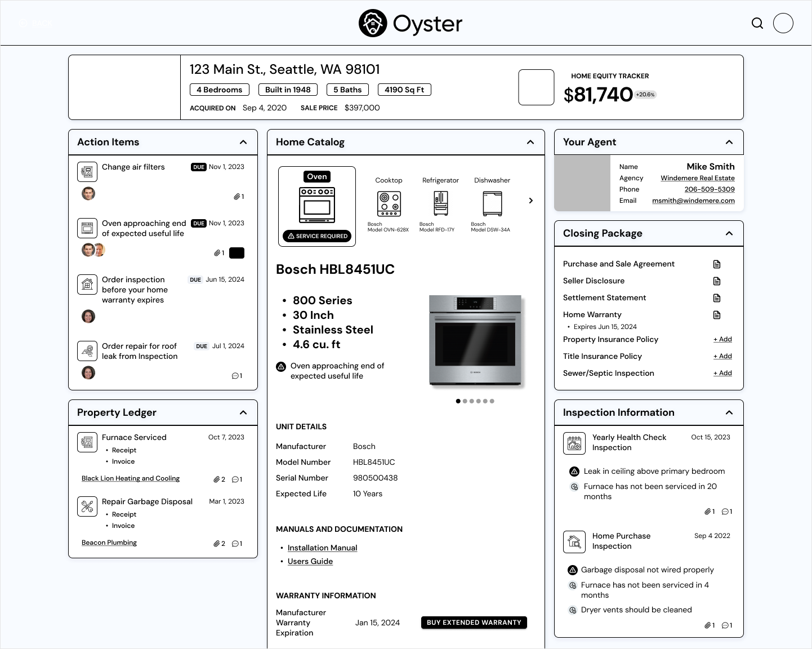Collapse the Your Agent panel
Viewport: 812px width, 649px height.
(x=729, y=142)
